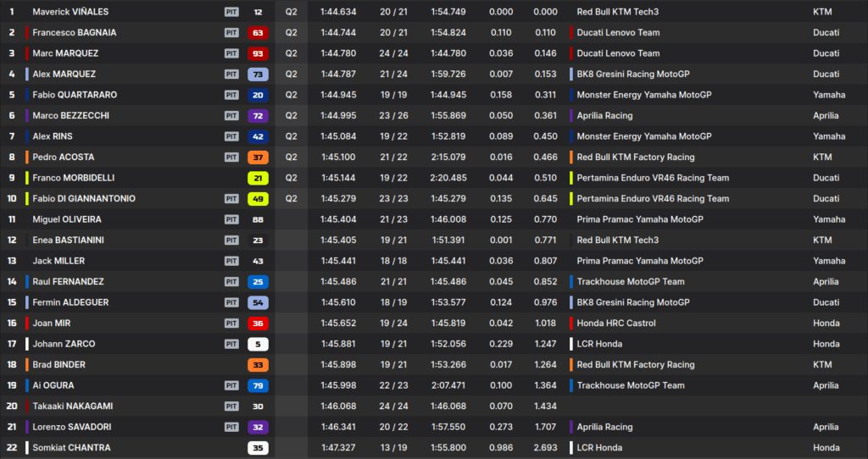Screen dimensions: 868x459
Task: Click the PIT badge in Francesco BAGNAIA's row
Action: (231, 33)
